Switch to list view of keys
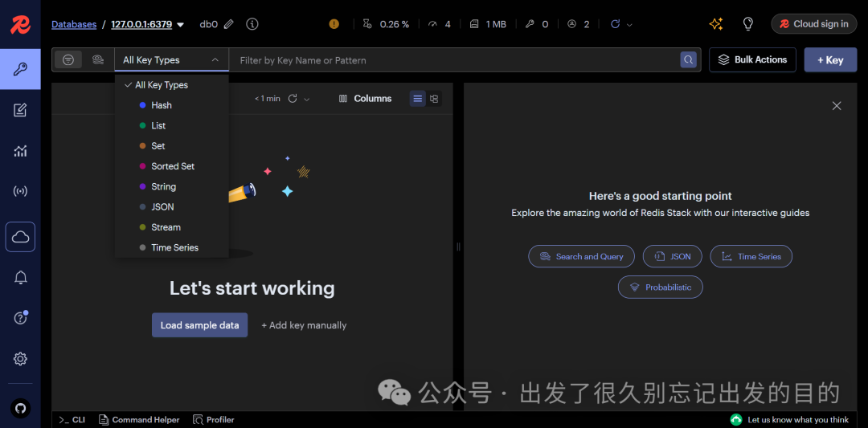This screenshot has height=428, width=868. (x=418, y=99)
